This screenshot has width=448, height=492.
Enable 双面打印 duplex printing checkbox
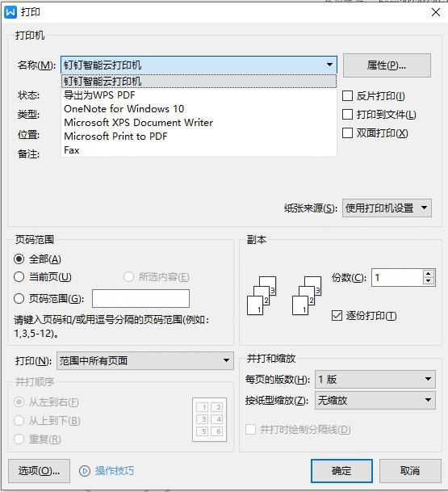(347, 132)
